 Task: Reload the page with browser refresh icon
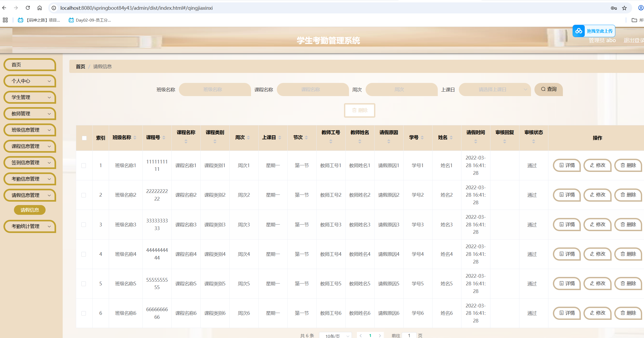pos(28,8)
